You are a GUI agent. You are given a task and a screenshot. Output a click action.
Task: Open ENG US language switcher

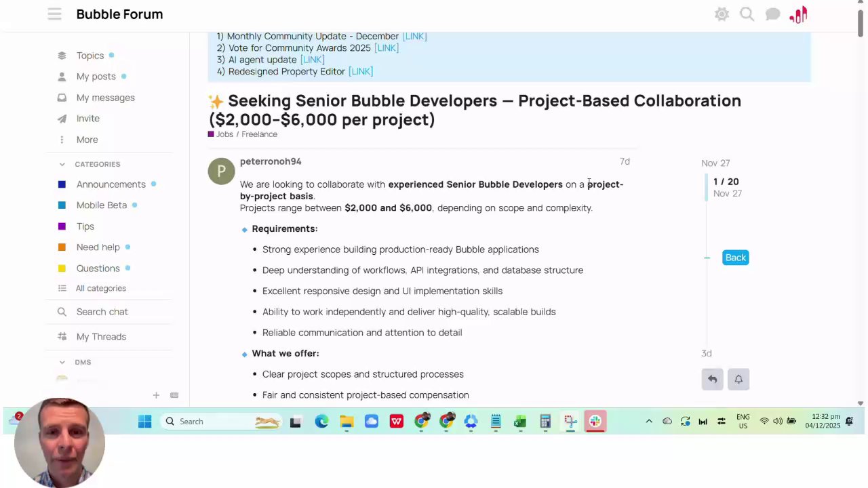point(743,422)
